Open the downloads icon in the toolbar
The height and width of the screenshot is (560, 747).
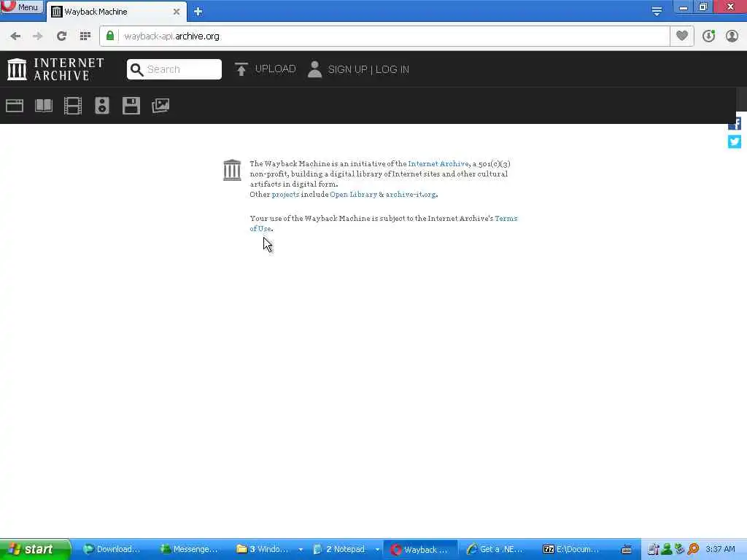(x=708, y=36)
